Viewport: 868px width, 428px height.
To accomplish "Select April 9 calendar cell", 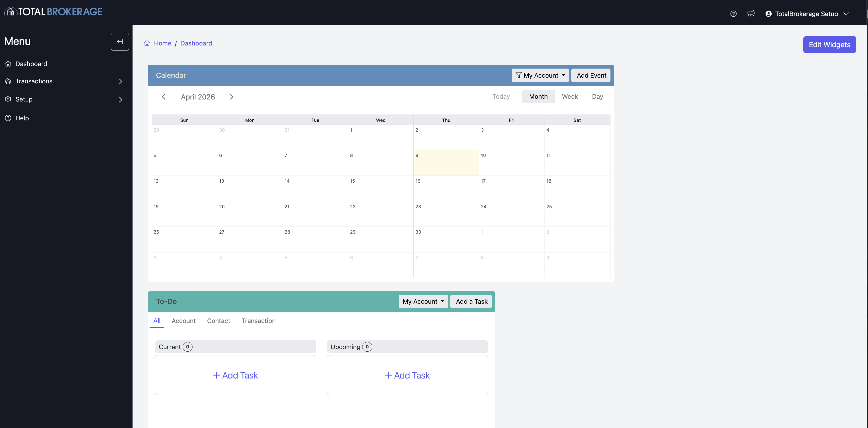I will click(x=446, y=164).
